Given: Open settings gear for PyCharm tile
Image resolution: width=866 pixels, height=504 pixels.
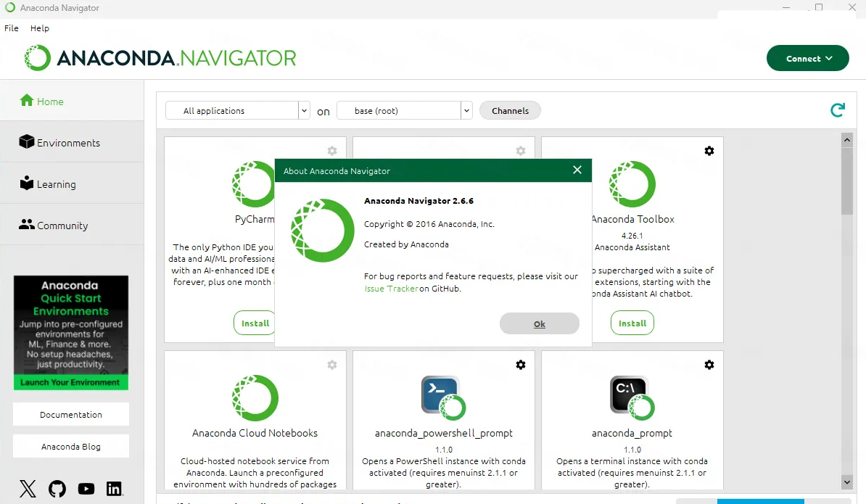Looking at the screenshot, I should coord(332,151).
